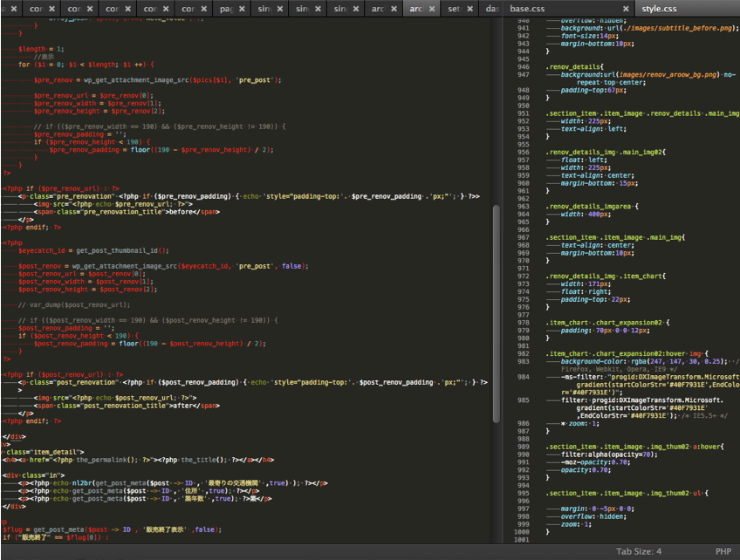The image size is (740, 560).
Task: Click line number 956 in the gutter
Action: (x=523, y=151)
